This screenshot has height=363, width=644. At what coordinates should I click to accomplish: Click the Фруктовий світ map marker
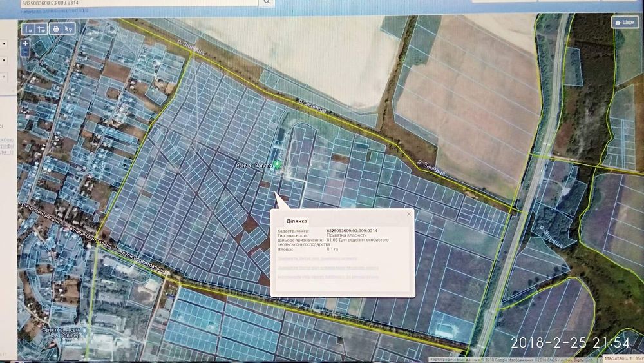click(x=84, y=331)
